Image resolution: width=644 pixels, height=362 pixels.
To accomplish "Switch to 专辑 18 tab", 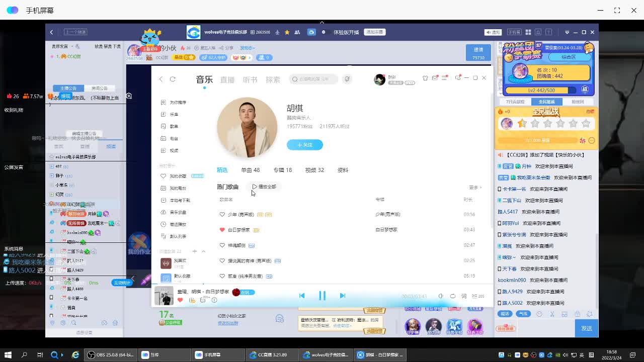I will pyautogui.click(x=282, y=170).
